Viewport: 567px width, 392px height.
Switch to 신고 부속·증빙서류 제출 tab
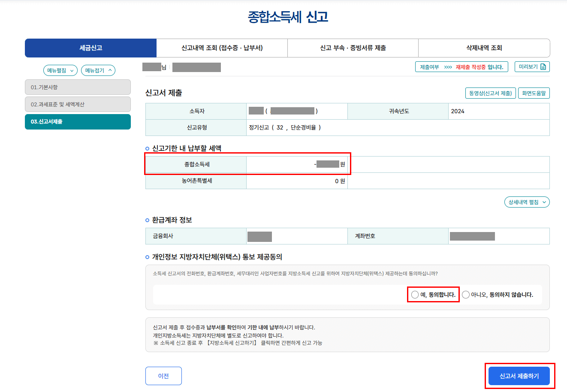pyautogui.click(x=352, y=48)
